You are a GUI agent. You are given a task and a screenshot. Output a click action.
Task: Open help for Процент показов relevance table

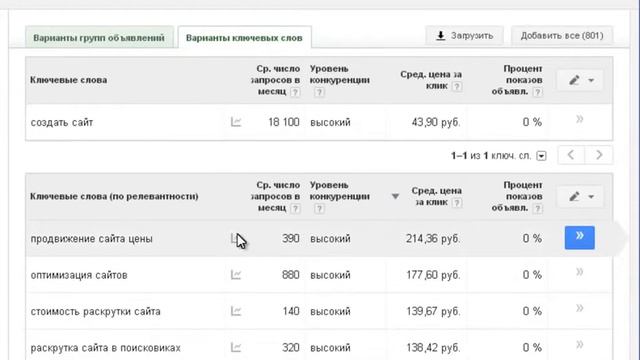(x=538, y=209)
